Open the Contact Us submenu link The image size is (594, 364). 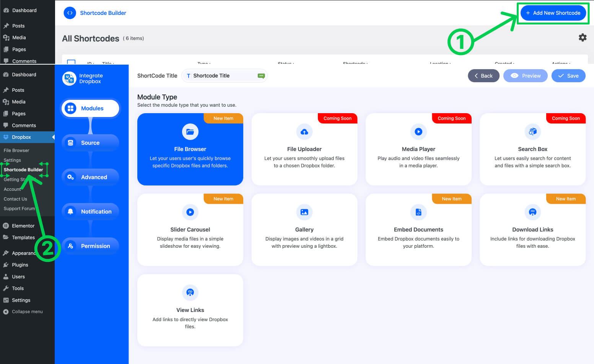click(x=15, y=199)
